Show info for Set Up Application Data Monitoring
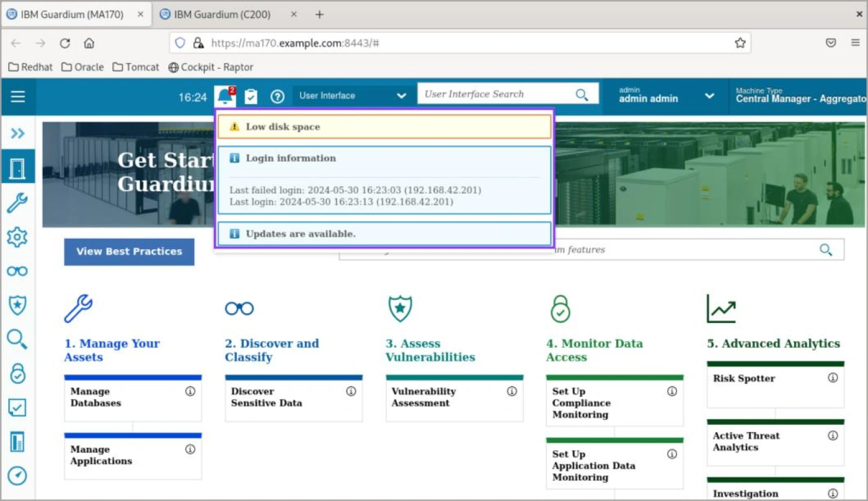This screenshot has width=868, height=501. (x=672, y=454)
